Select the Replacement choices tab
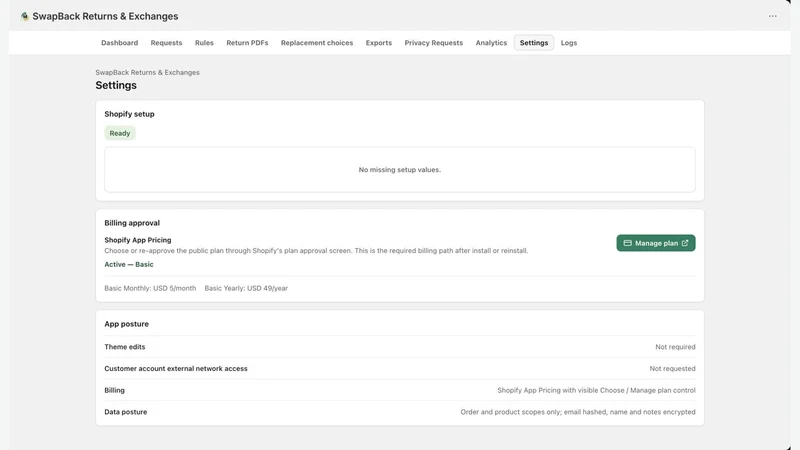 click(317, 43)
